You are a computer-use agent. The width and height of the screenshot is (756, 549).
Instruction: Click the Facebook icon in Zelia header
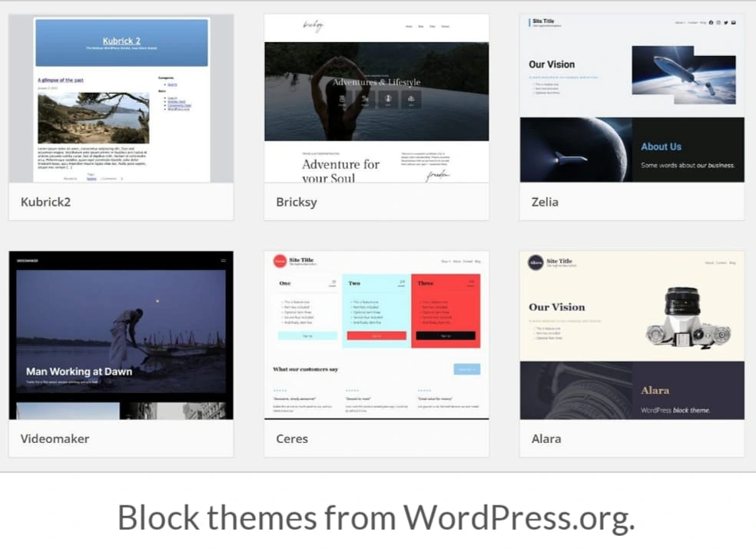coord(711,22)
